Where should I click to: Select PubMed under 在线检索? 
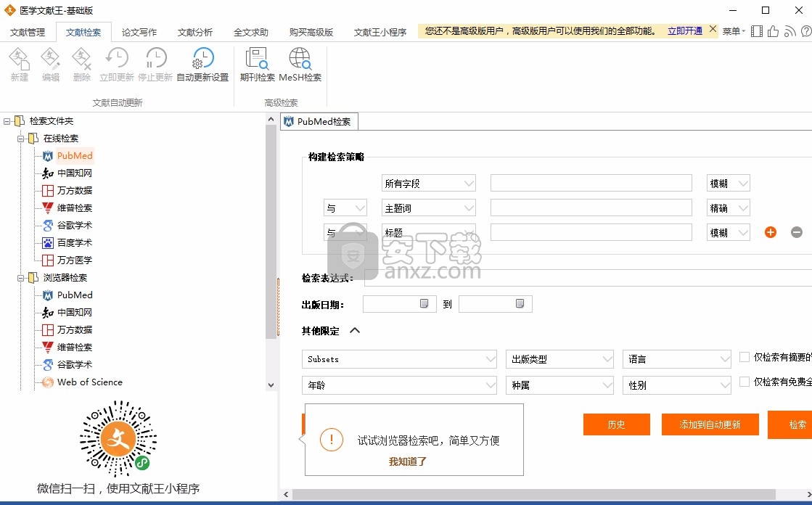click(x=75, y=156)
